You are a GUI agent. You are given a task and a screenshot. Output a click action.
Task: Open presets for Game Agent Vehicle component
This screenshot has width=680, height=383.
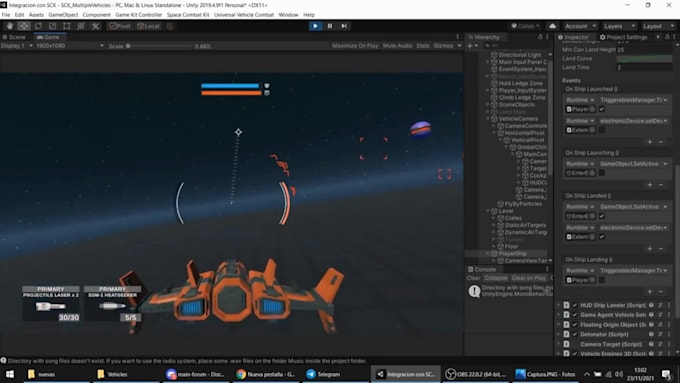[660, 314]
